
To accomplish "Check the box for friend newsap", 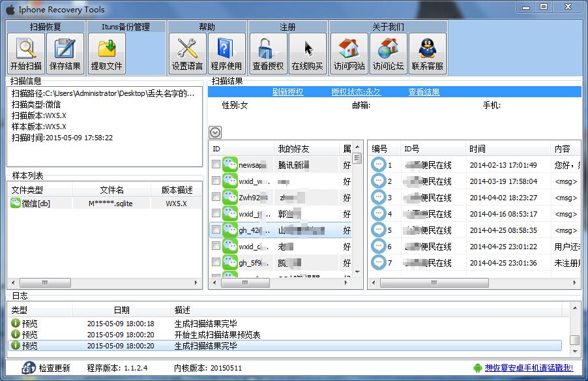I will (216, 164).
